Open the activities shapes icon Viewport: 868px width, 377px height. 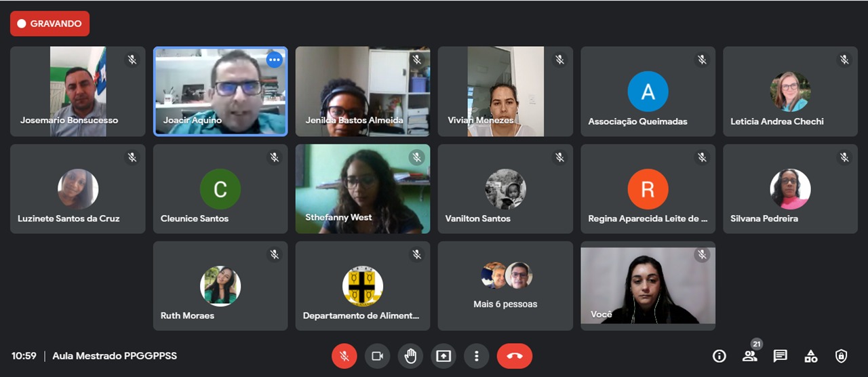tap(811, 356)
